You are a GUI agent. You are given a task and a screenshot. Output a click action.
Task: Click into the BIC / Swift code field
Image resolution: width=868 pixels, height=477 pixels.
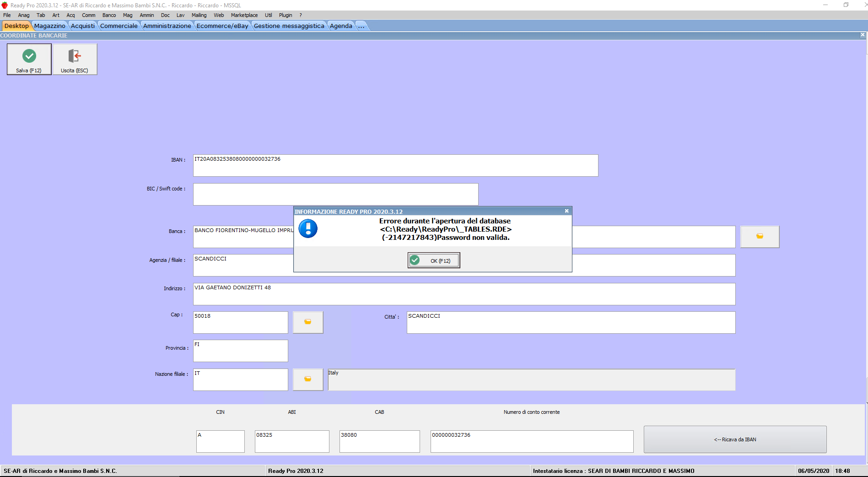point(335,195)
